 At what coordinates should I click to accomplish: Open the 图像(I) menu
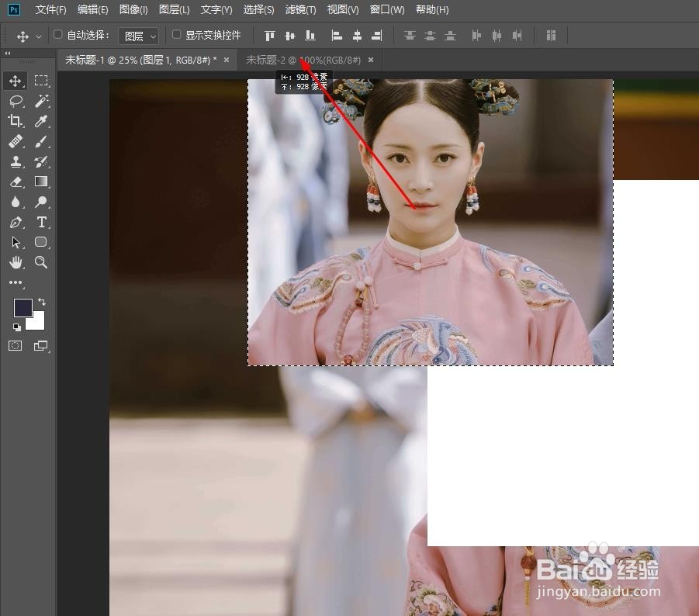coord(133,10)
